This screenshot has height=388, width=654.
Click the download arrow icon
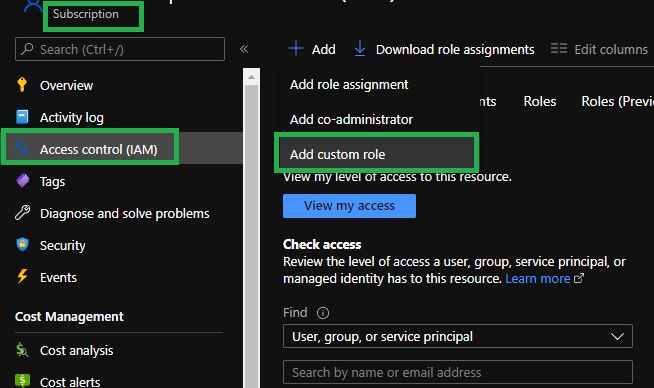(x=360, y=48)
